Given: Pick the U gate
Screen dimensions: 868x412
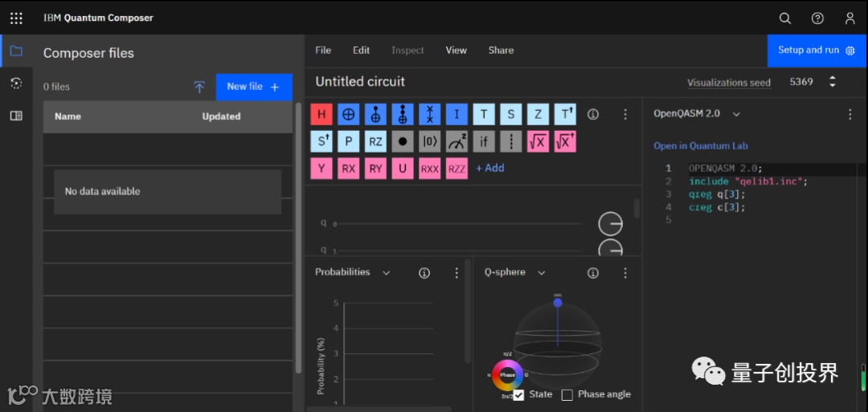Looking at the screenshot, I should click(x=403, y=169).
